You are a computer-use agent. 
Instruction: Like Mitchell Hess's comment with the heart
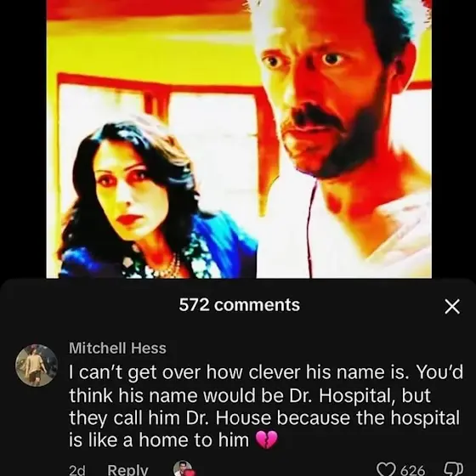(x=387, y=469)
